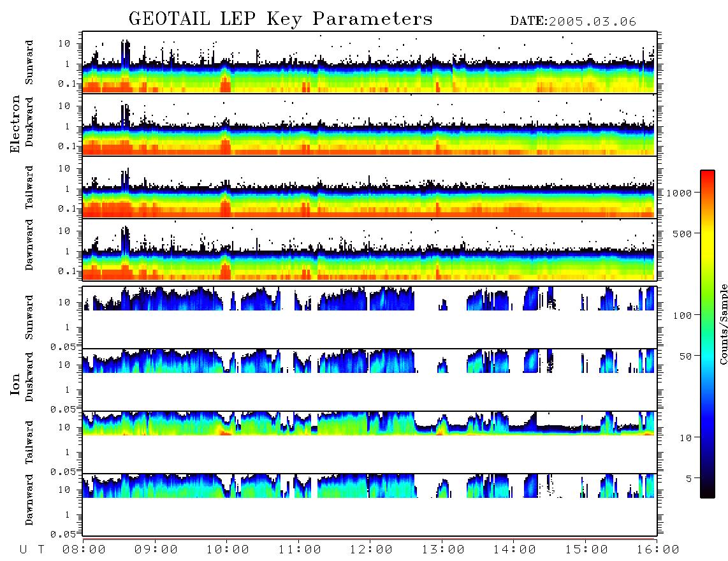Select the Ion Dawnward axis label
This screenshot has height=561, width=728.
tap(29, 500)
